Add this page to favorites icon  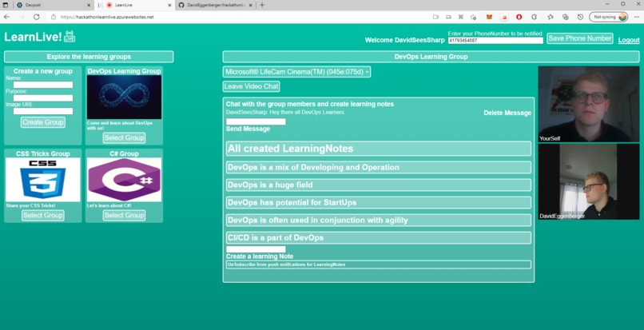(x=474, y=17)
